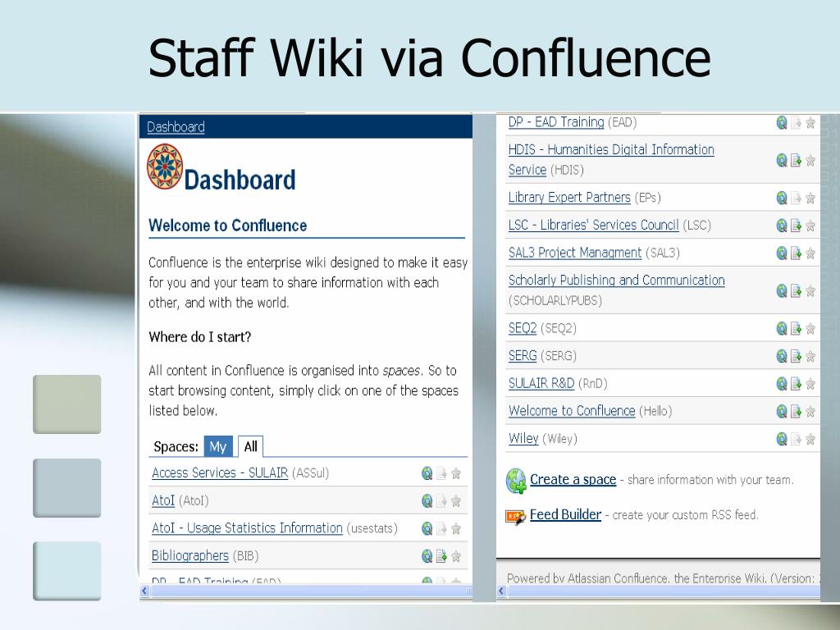Open browse-space globe icon for Access Services - SULAIR
840x630 pixels.
[x=427, y=473]
